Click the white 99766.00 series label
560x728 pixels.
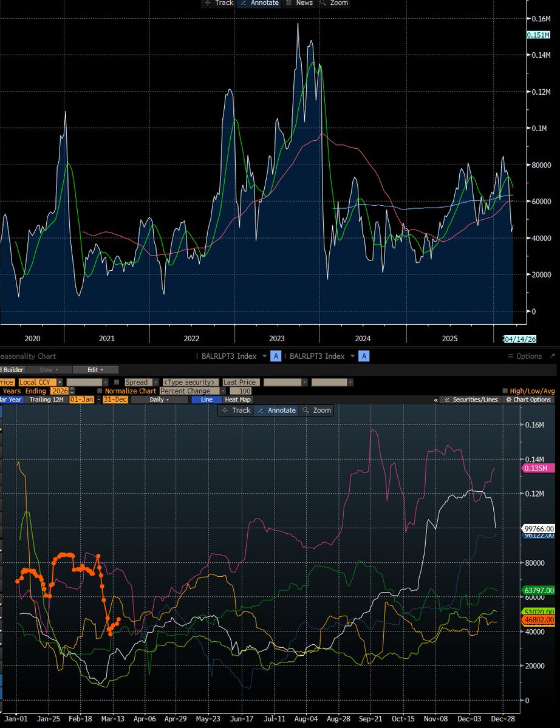[538, 528]
